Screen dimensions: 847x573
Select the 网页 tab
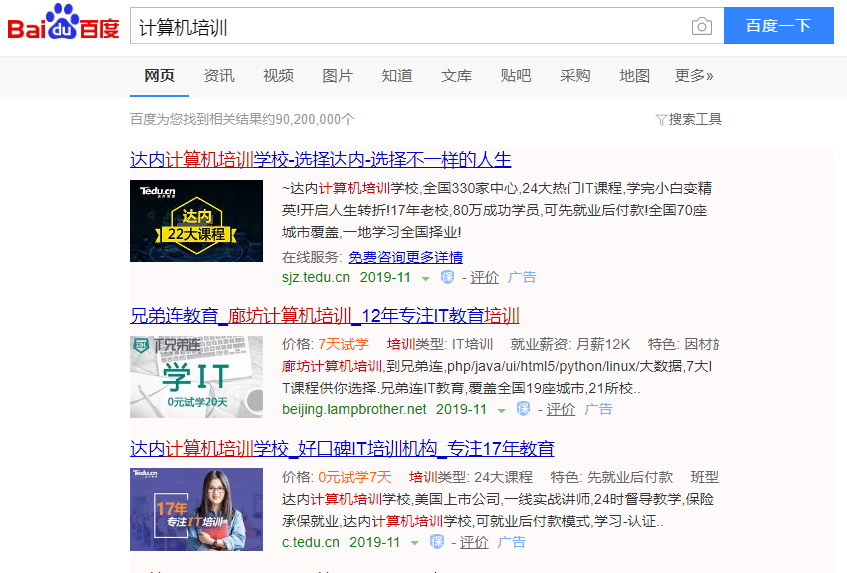[159, 76]
